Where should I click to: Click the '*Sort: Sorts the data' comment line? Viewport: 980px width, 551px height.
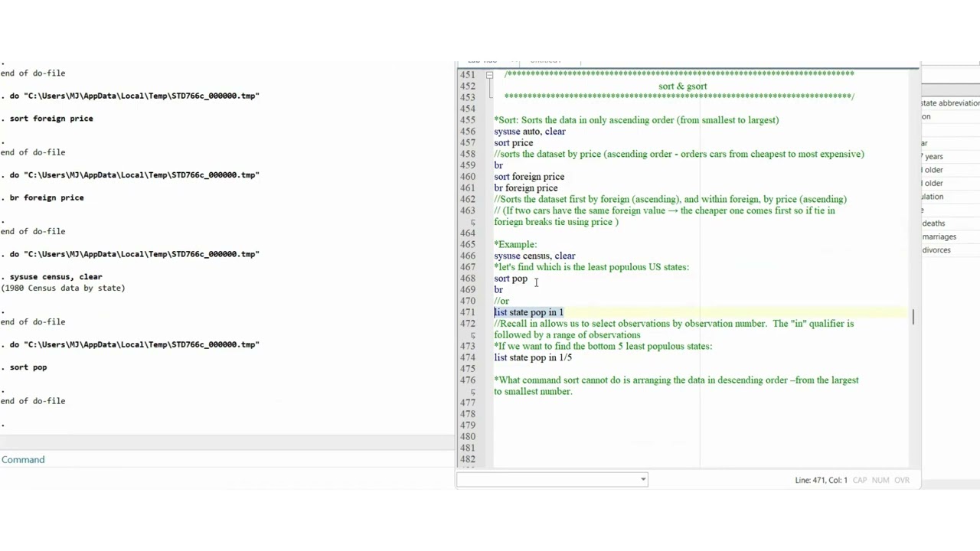636,120
